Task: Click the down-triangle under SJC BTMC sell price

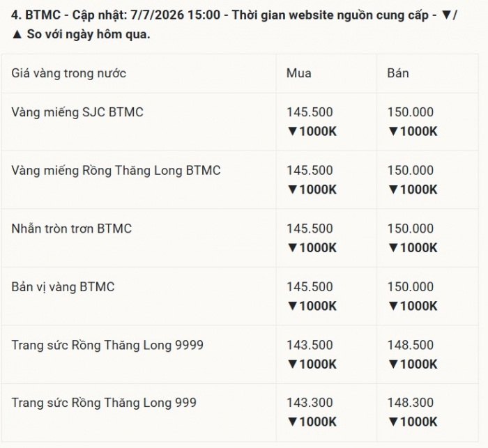Action: (393, 131)
